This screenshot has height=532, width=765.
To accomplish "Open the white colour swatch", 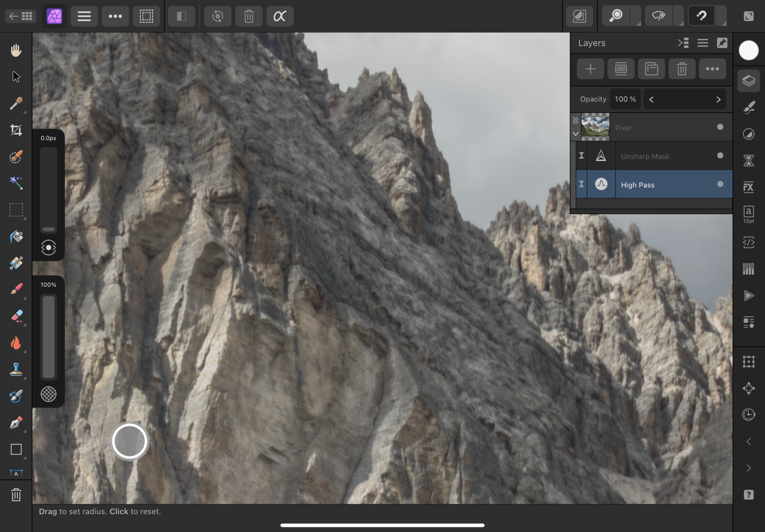I will [x=748, y=50].
